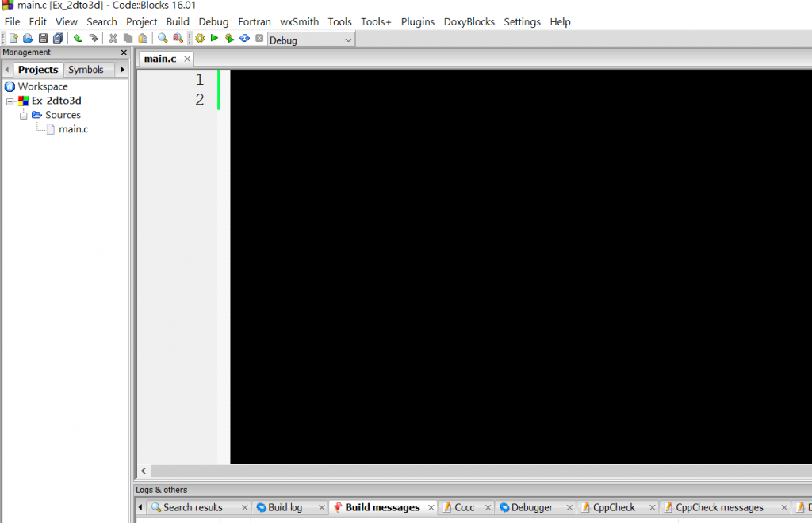Viewport: 812px width, 523px height.
Task: Switch to the Build messages tab
Action: coord(382,507)
